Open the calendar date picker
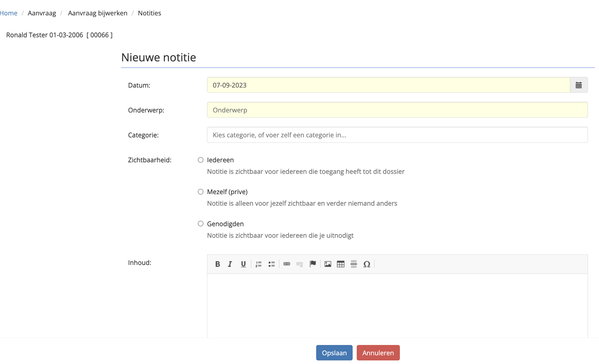This screenshot has width=599, height=364. pyautogui.click(x=579, y=85)
